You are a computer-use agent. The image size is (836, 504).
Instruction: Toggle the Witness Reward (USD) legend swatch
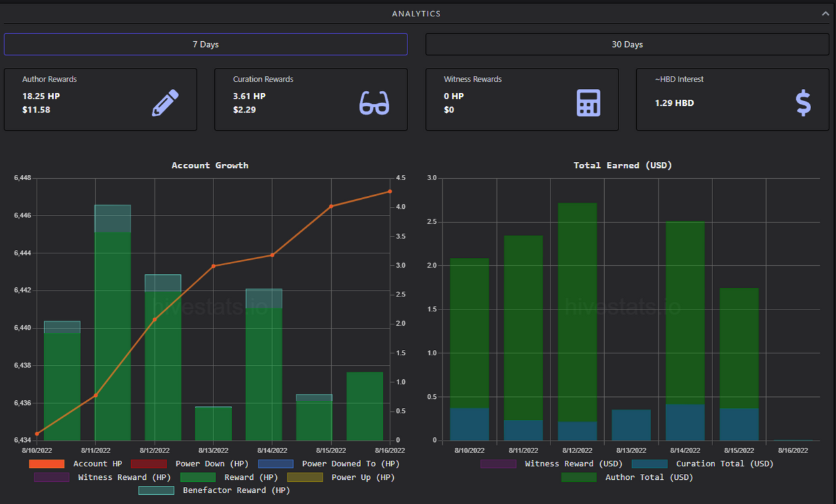pos(498,464)
